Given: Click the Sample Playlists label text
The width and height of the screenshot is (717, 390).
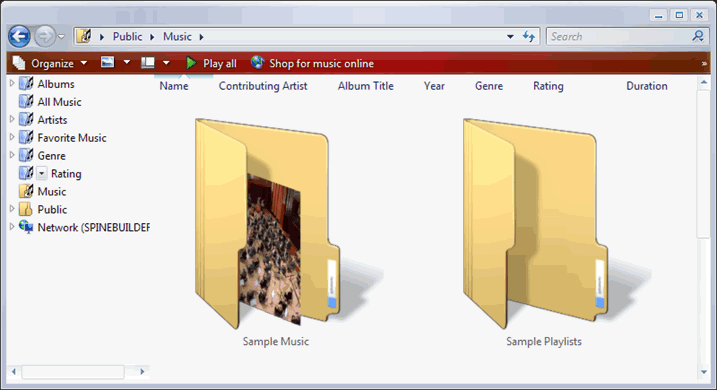Looking at the screenshot, I should click(544, 342).
